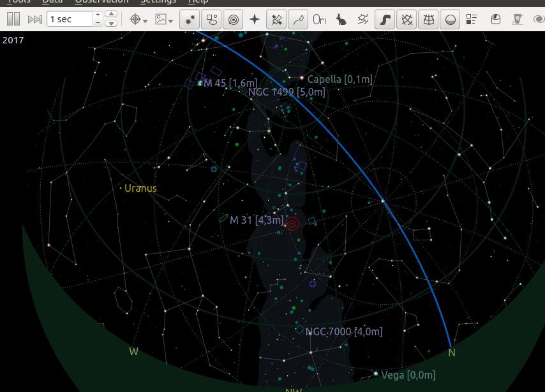The width and height of the screenshot is (545, 392).
Task: Toggle the equatorial coordinate grid
Action: point(407,20)
